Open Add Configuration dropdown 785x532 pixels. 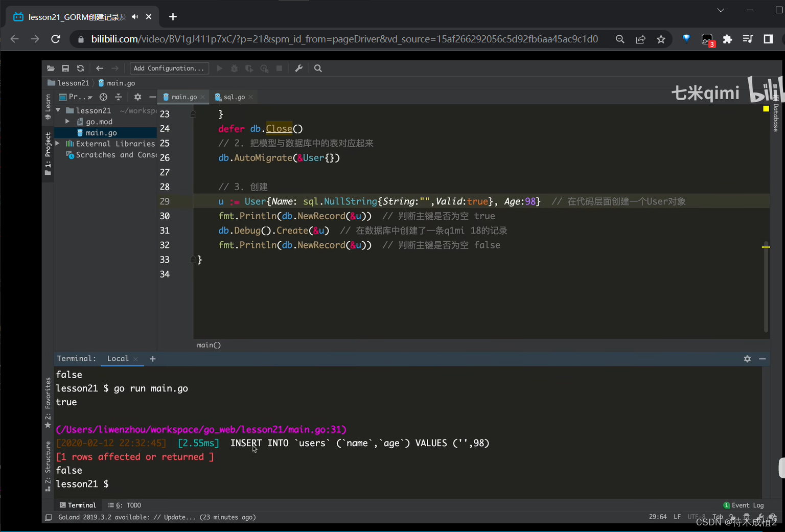[169, 68]
